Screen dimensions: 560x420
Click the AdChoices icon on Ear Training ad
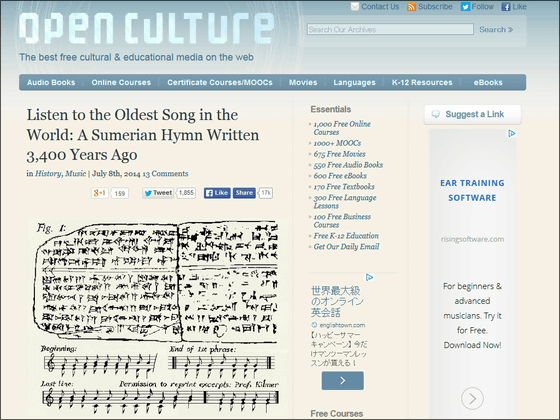click(512, 134)
